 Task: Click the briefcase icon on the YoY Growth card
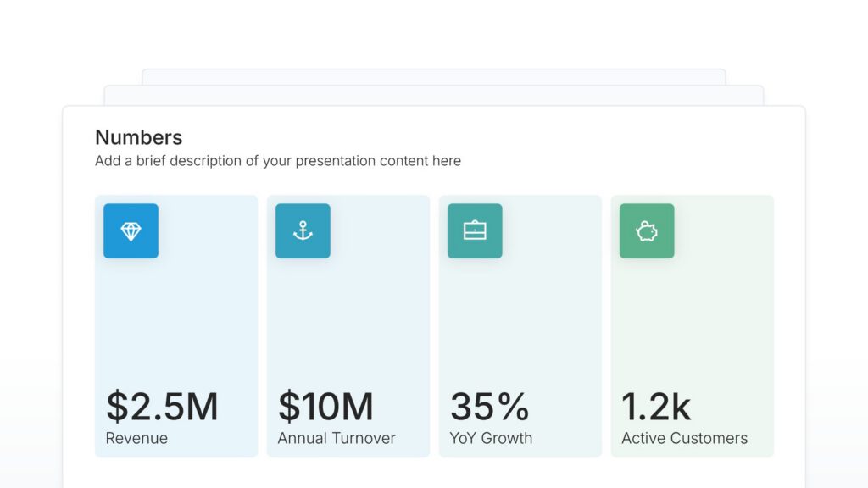pos(475,231)
